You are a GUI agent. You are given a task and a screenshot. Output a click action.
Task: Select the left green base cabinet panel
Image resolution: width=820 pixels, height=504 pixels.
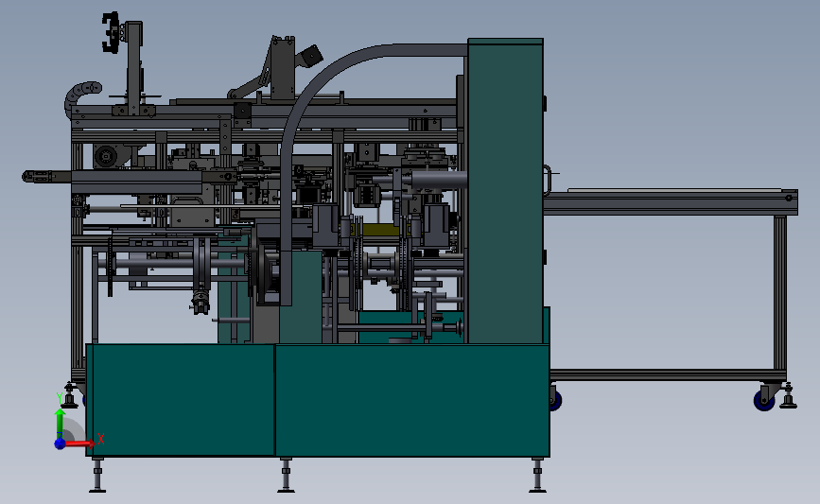[181, 400]
